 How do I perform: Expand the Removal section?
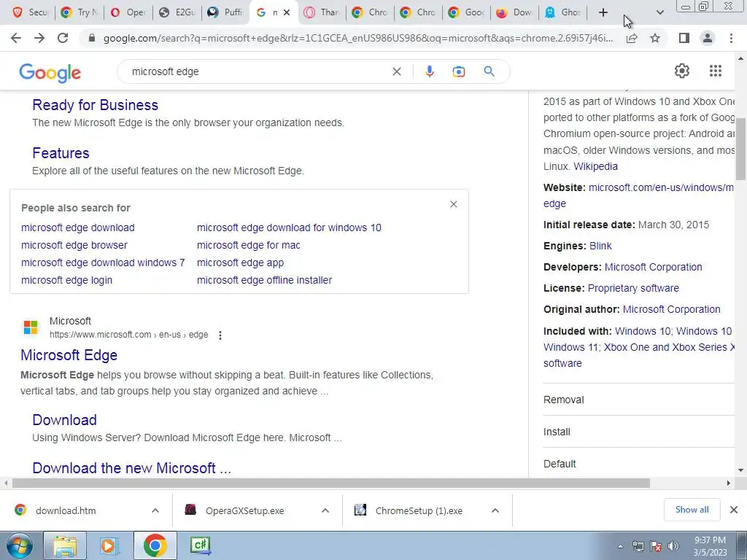[x=639, y=400]
